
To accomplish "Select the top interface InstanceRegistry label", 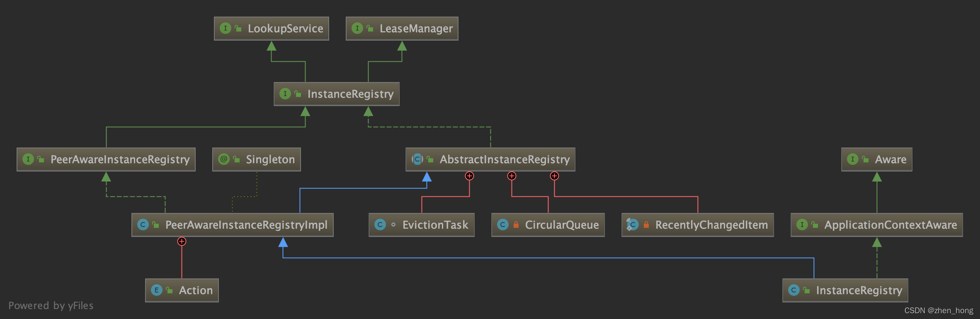I will tap(351, 94).
